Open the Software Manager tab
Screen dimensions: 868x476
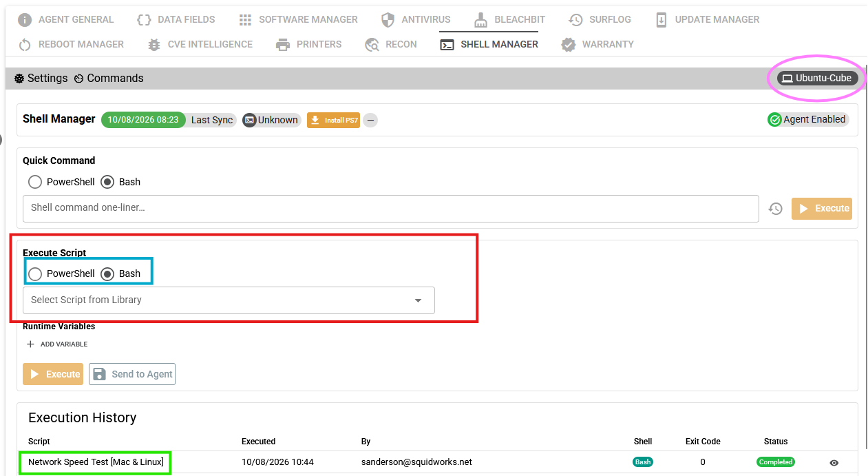point(298,19)
